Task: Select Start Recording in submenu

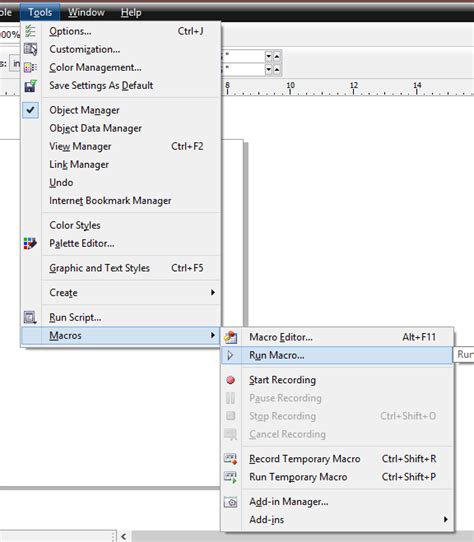Action: point(337,380)
